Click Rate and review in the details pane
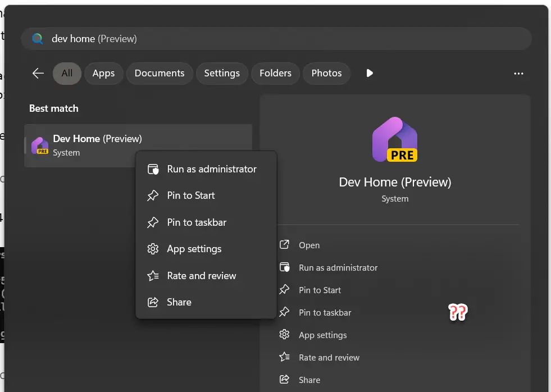Viewport: 551px width, 392px height. tap(329, 358)
